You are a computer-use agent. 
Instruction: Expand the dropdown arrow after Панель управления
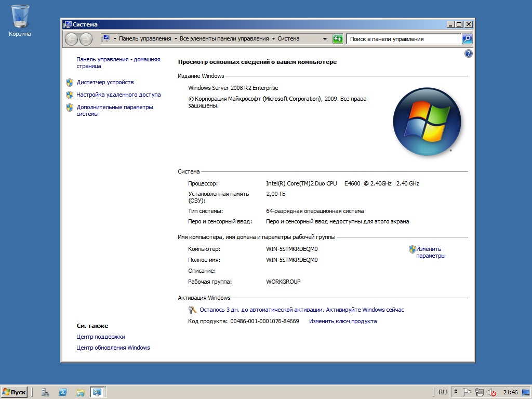tap(176, 38)
